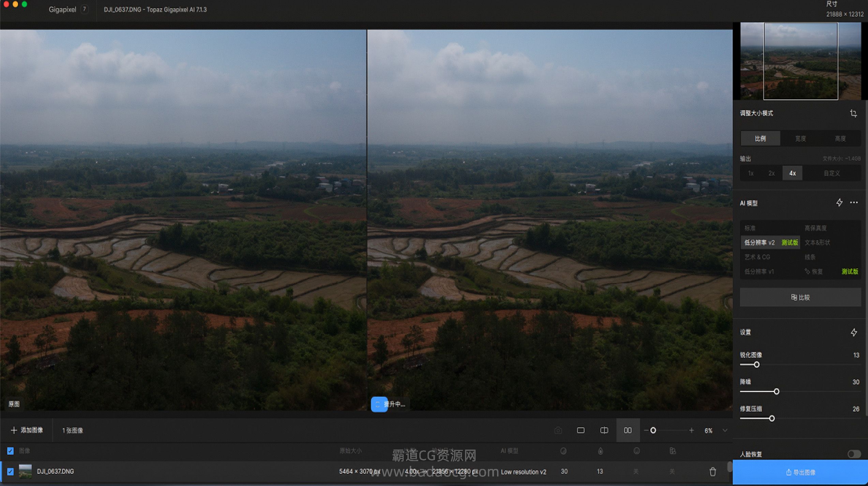This screenshot has width=868, height=486.
Task: Click the 6% zoom value
Action: click(708, 431)
